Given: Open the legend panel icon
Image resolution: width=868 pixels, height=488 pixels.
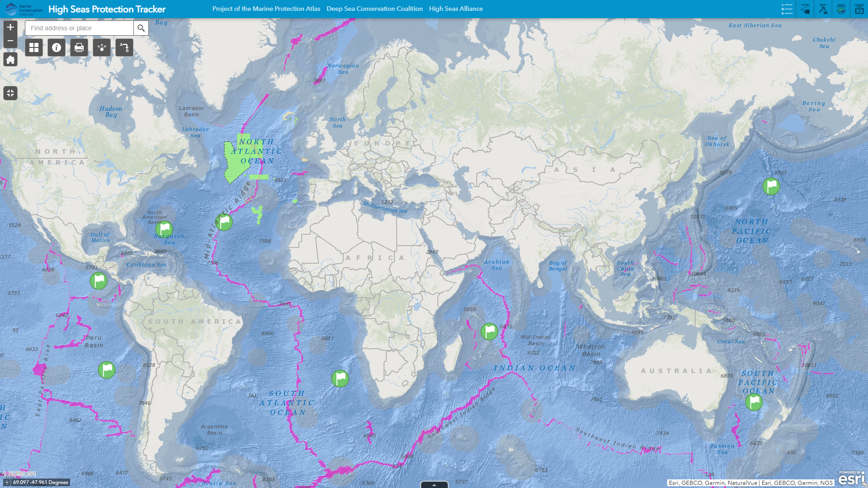Looking at the screenshot, I should tap(787, 9).
